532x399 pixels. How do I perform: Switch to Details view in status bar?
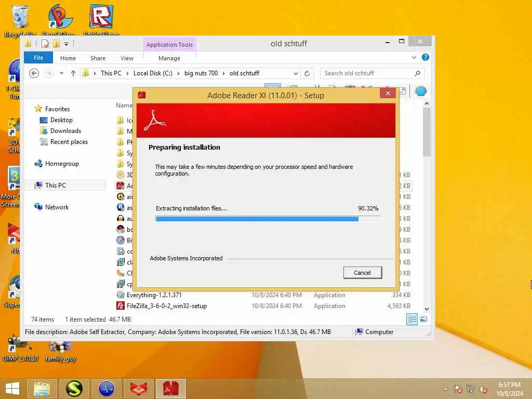click(x=412, y=320)
